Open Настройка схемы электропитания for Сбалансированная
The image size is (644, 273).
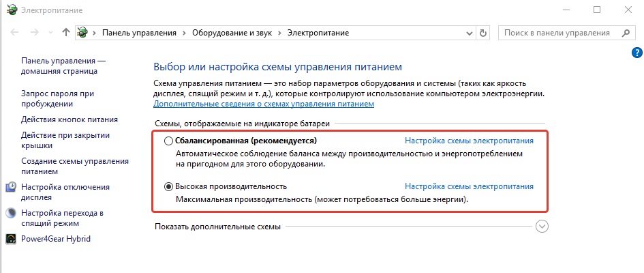(x=469, y=141)
